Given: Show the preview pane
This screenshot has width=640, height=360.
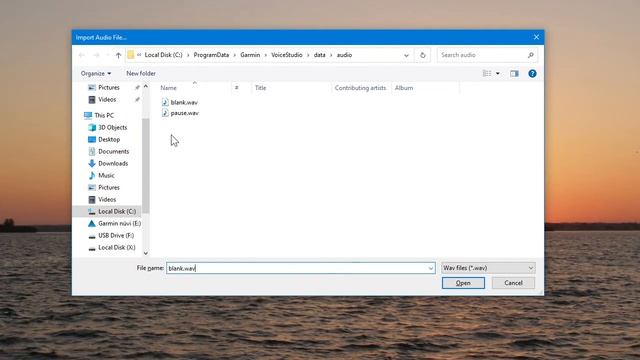Looking at the screenshot, I should (514, 73).
